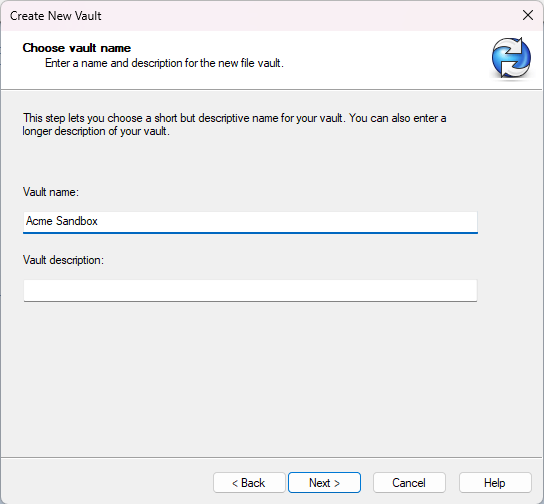The width and height of the screenshot is (544, 504).
Task: Cancel the vault creation wizard
Action: [409, 482]
